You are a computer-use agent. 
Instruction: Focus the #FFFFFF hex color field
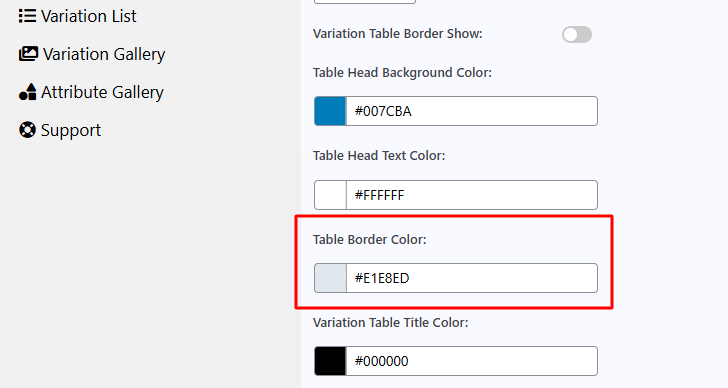pos(472,195)
